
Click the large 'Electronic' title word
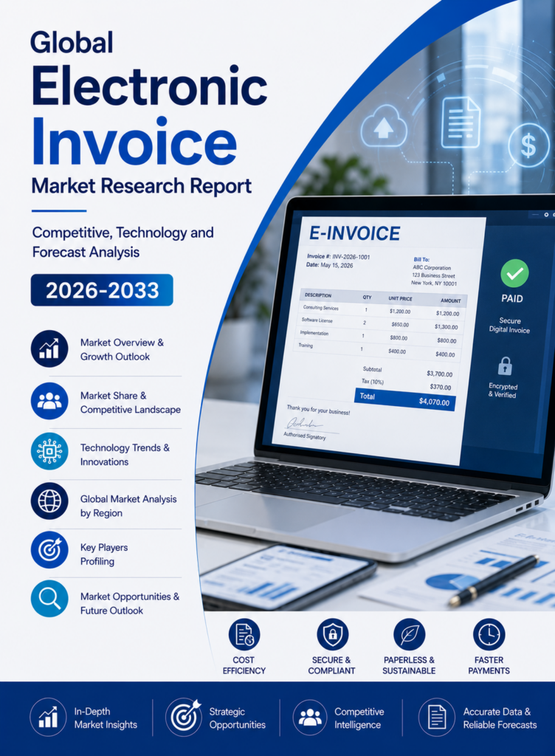[149, 87]
